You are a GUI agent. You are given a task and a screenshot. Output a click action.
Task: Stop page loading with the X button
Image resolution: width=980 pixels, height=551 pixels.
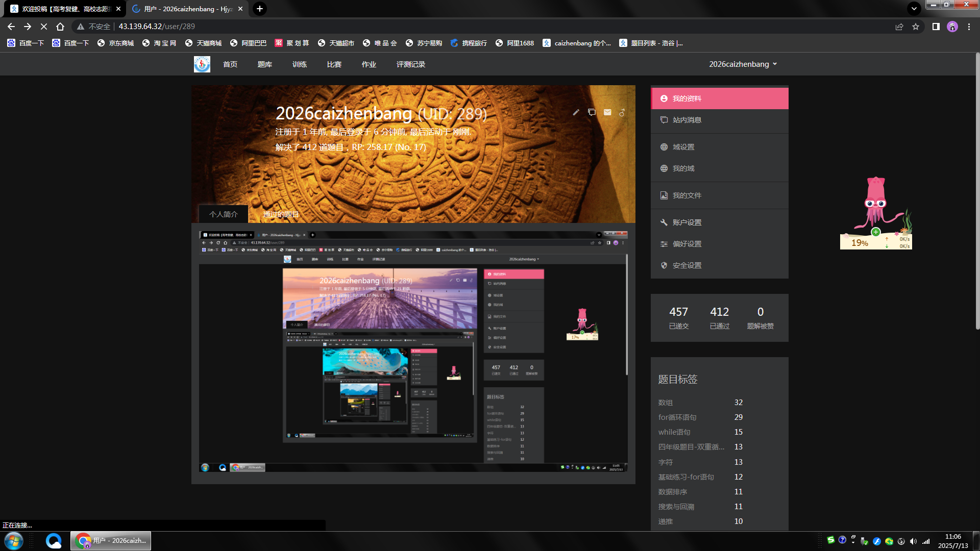(44, 27)
